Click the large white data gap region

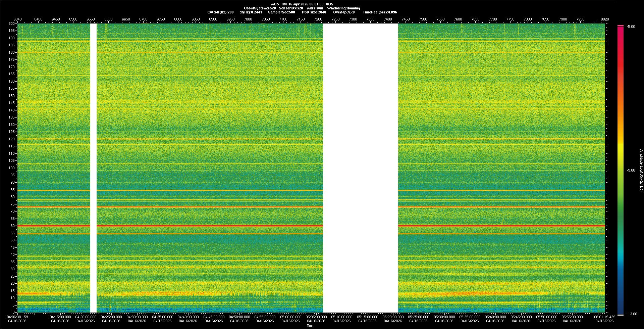[x=361, y=168]
